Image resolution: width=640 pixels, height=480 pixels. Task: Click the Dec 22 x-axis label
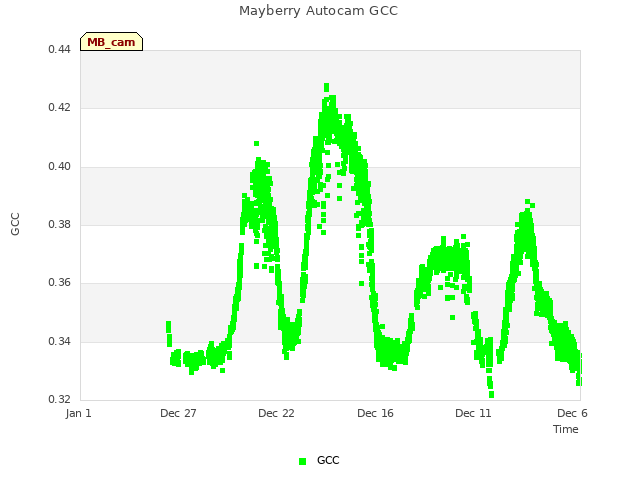click(276, 413)
